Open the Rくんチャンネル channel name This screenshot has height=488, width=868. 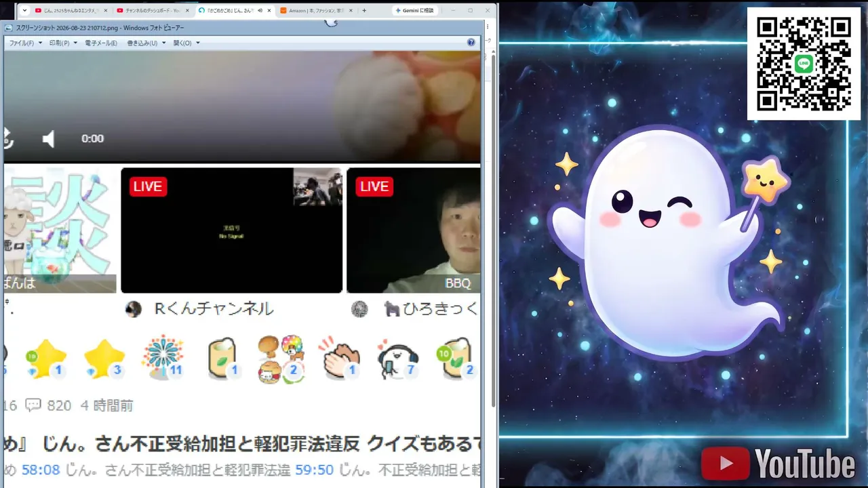214,309
